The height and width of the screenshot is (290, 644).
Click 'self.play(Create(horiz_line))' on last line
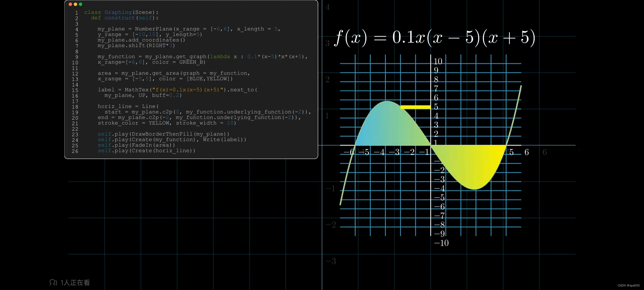147,151
